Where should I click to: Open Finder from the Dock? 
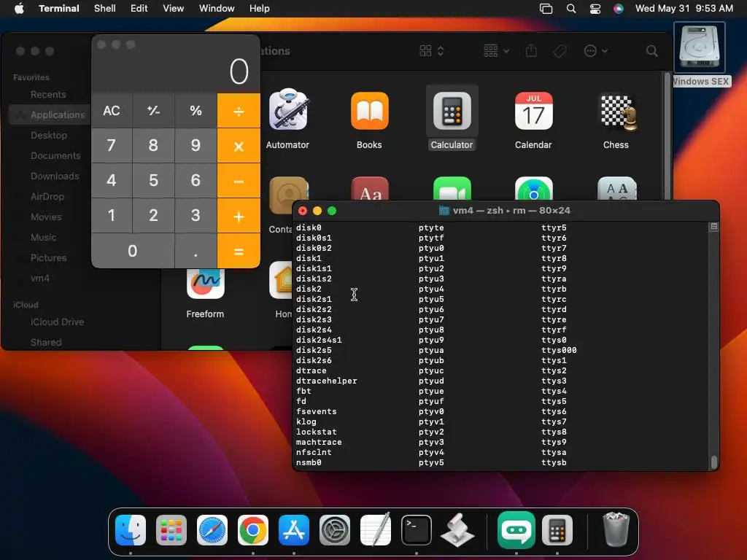(x=131, y=529)
